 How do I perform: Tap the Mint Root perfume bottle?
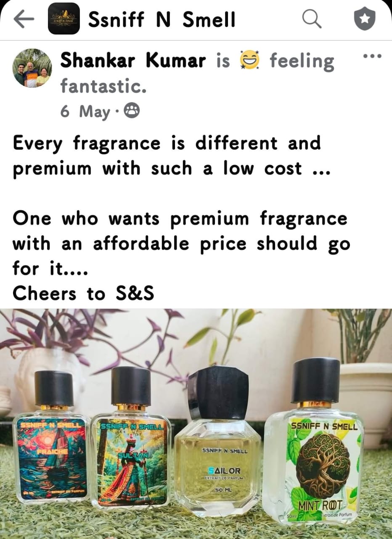(314, 441)
